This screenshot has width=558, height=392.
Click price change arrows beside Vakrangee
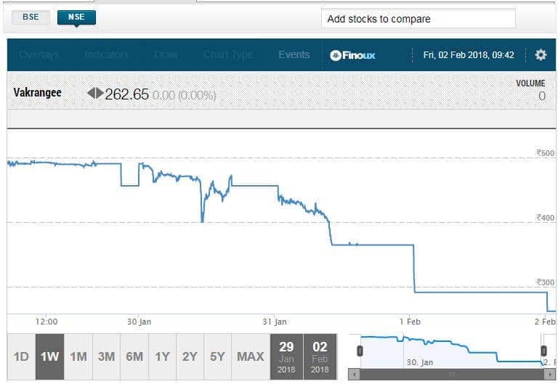pos(95,94)
